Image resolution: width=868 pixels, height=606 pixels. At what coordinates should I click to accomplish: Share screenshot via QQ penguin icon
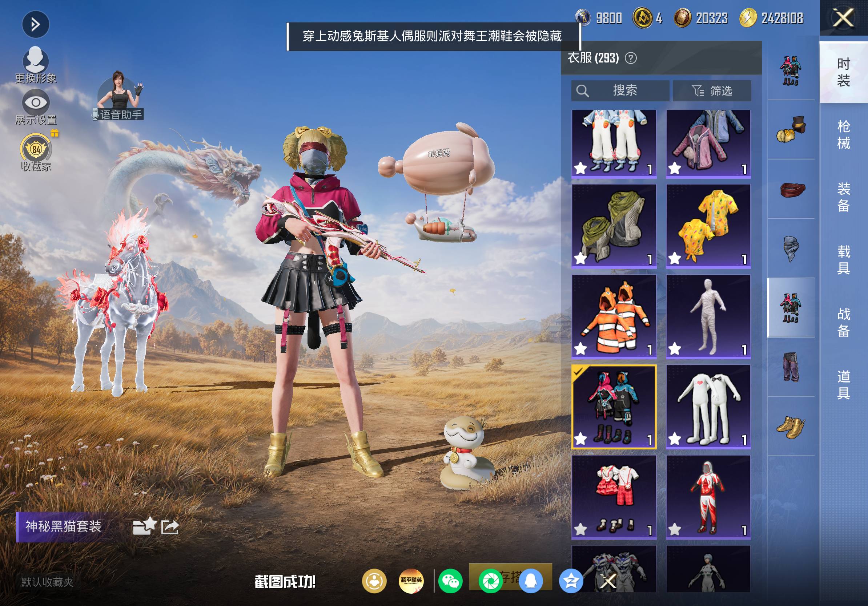[531, 581]
